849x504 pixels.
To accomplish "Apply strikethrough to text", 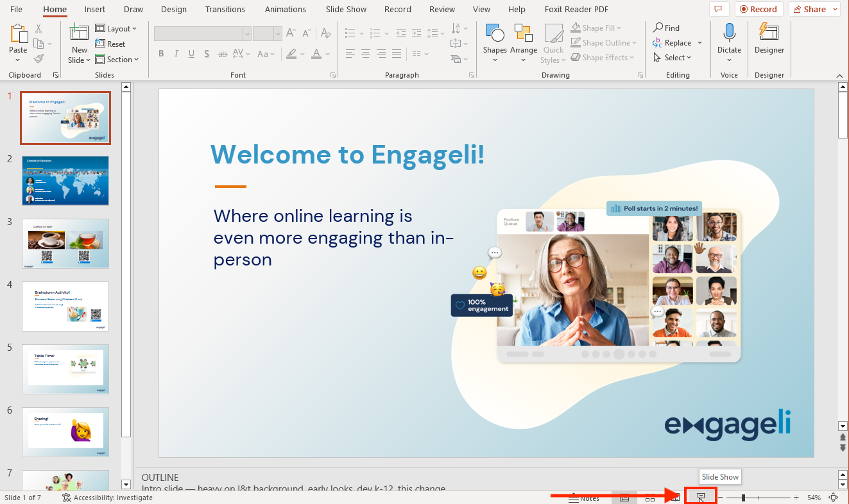I will pos(221,54).
